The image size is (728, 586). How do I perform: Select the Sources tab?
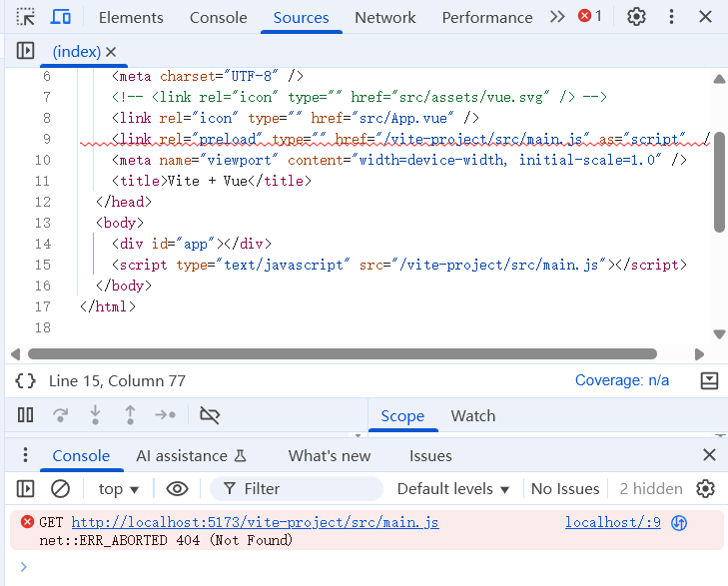tap(301, 18)
